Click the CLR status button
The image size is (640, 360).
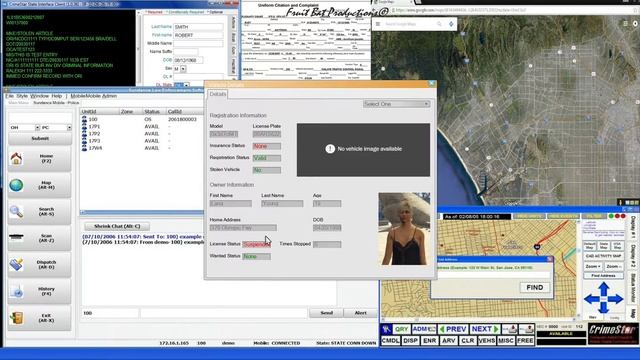(x=467, y=340)
